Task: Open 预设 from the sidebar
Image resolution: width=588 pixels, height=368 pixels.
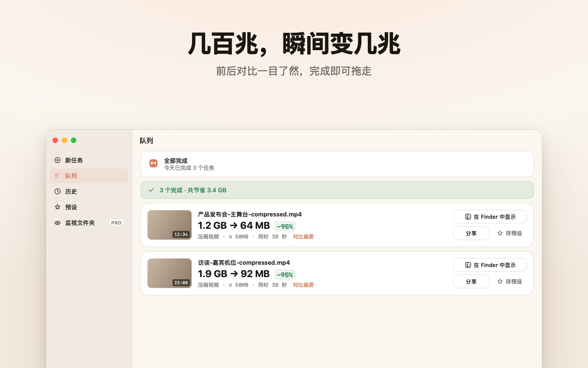Action: coord(89,207)
